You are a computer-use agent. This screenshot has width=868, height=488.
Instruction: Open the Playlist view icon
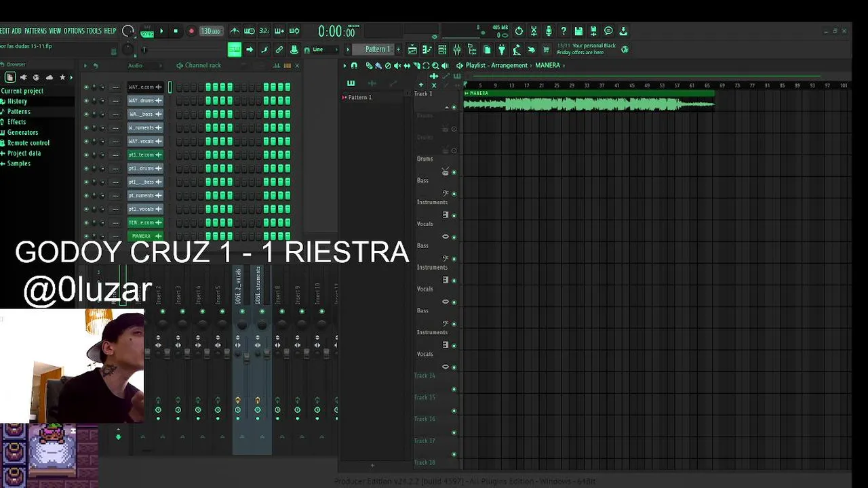click(412, 49)
